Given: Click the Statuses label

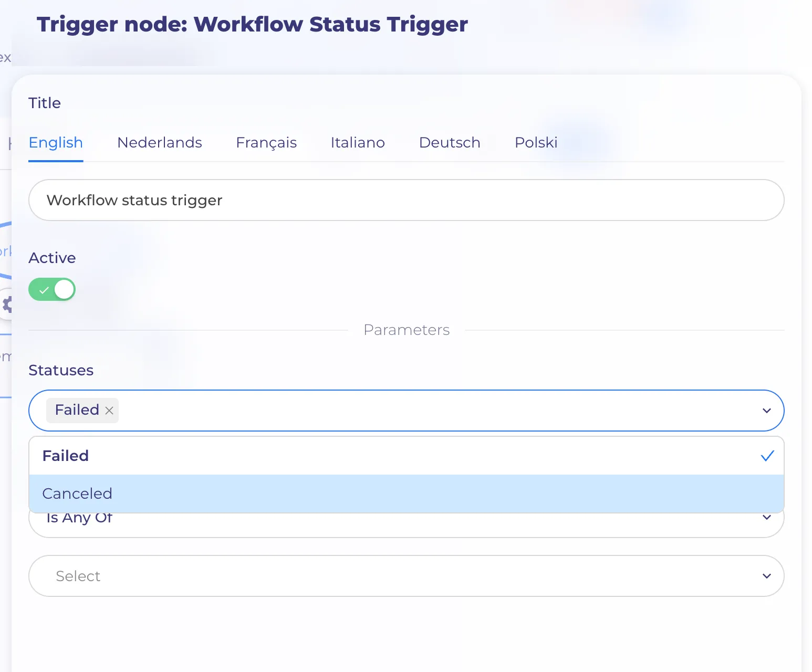Looking at the screenshot, I should click(61, 370).
